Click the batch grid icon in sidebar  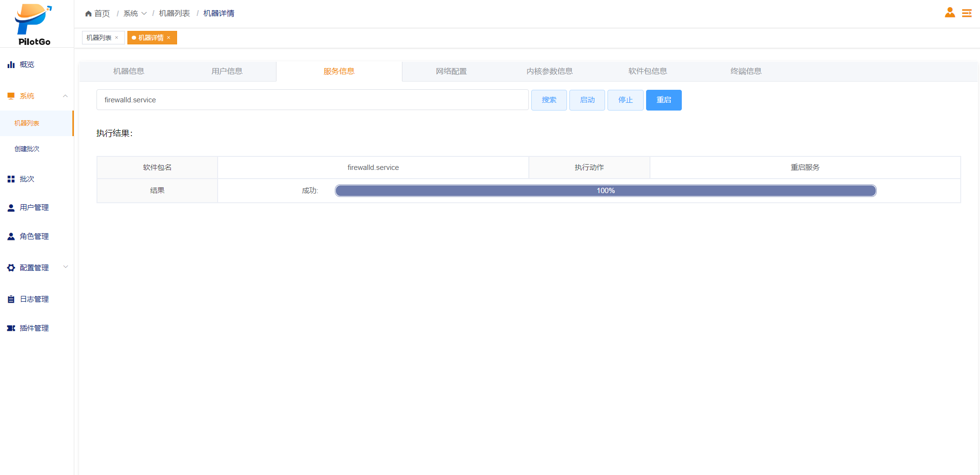coord(11,179)
